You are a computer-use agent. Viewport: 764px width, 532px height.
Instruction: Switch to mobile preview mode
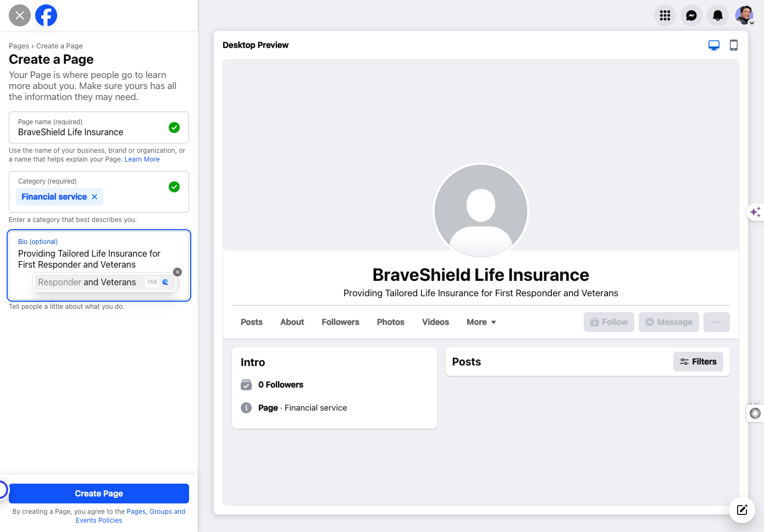[734, 45]
